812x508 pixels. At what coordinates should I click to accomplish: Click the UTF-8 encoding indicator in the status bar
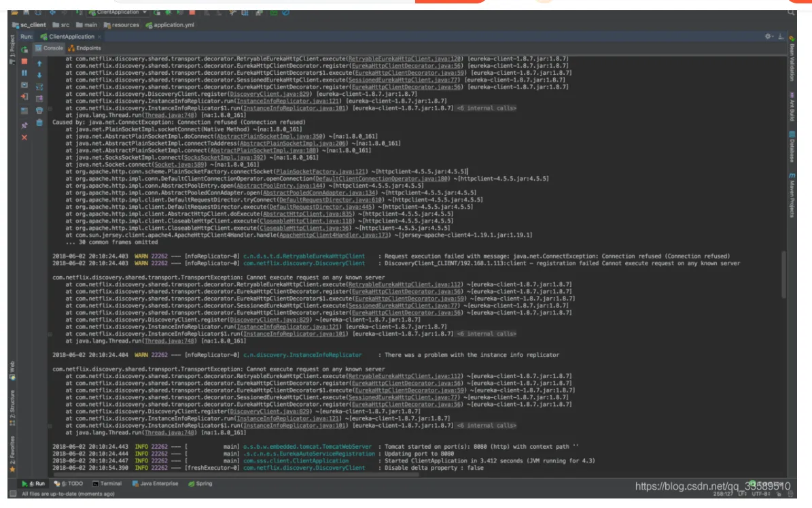760,494
